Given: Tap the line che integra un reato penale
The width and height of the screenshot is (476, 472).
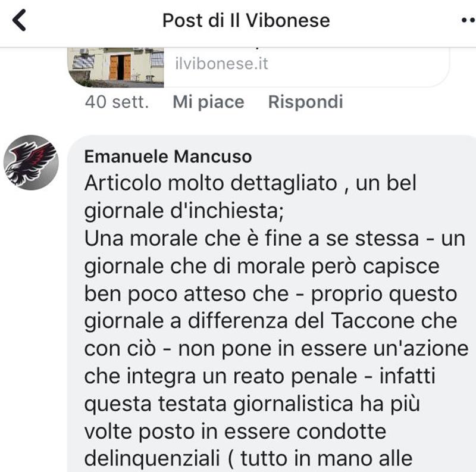Looking at the screenshot, I should pos(260,377).
